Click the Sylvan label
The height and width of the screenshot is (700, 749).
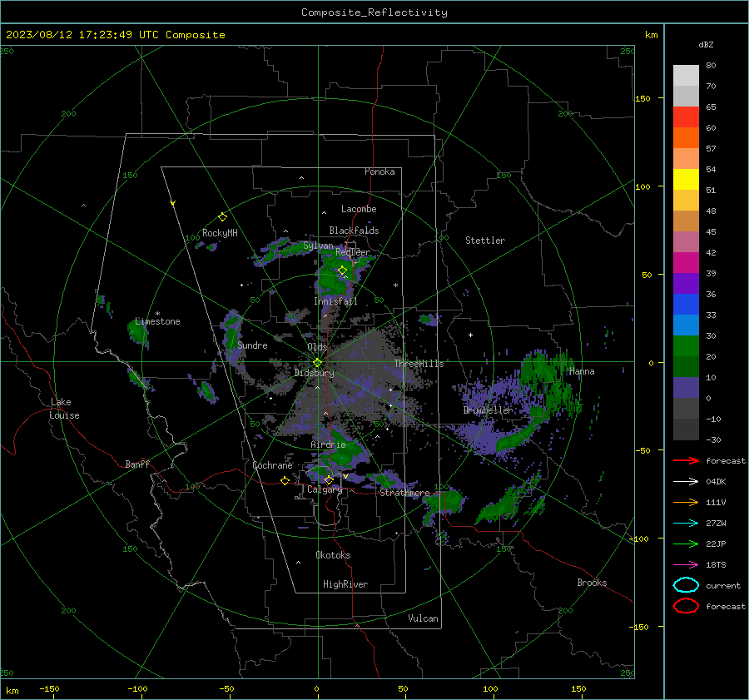click(x=318, y=246)
